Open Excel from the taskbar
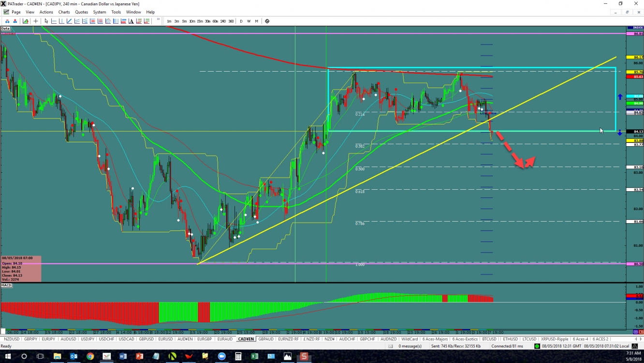 [254, 357]
